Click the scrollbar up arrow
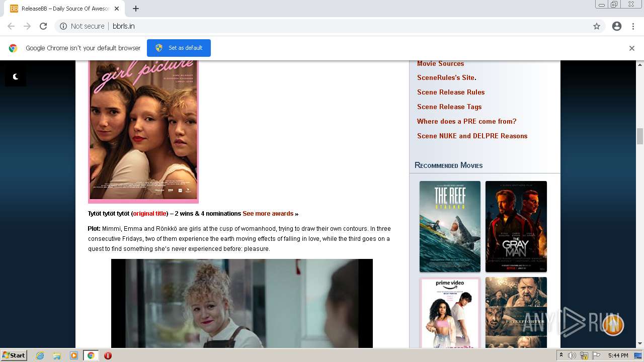 coord(640,65)
